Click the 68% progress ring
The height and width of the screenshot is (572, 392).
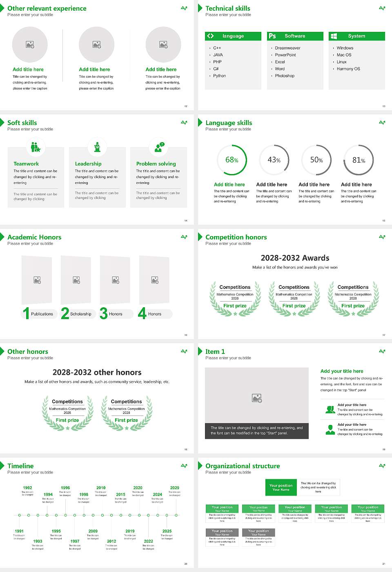point(232,160)
